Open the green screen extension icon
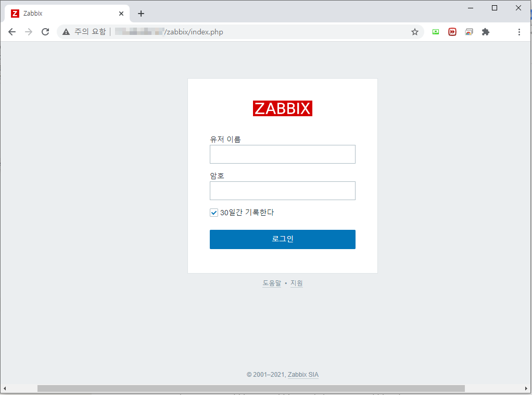The width and height of the screenshot is (532, 395). click(436, 32)
